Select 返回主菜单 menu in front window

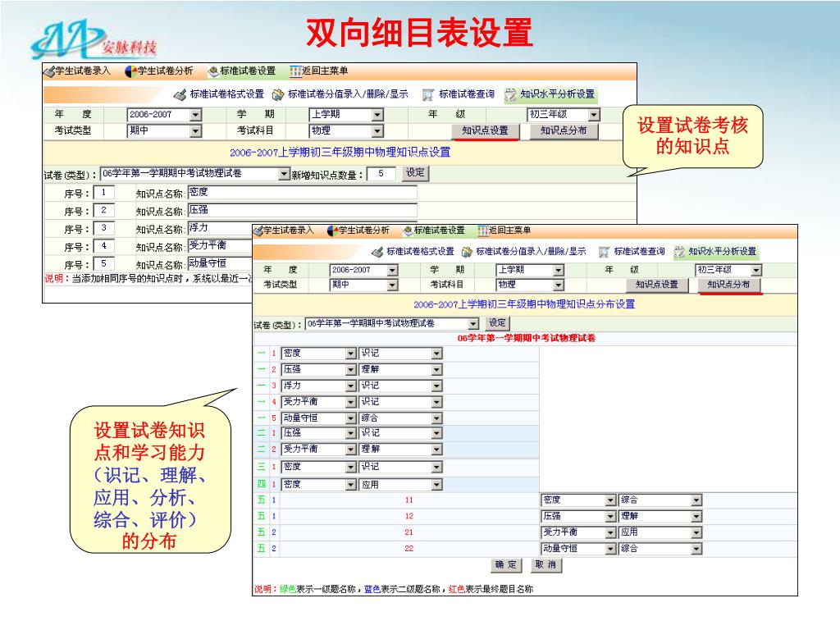509,231
